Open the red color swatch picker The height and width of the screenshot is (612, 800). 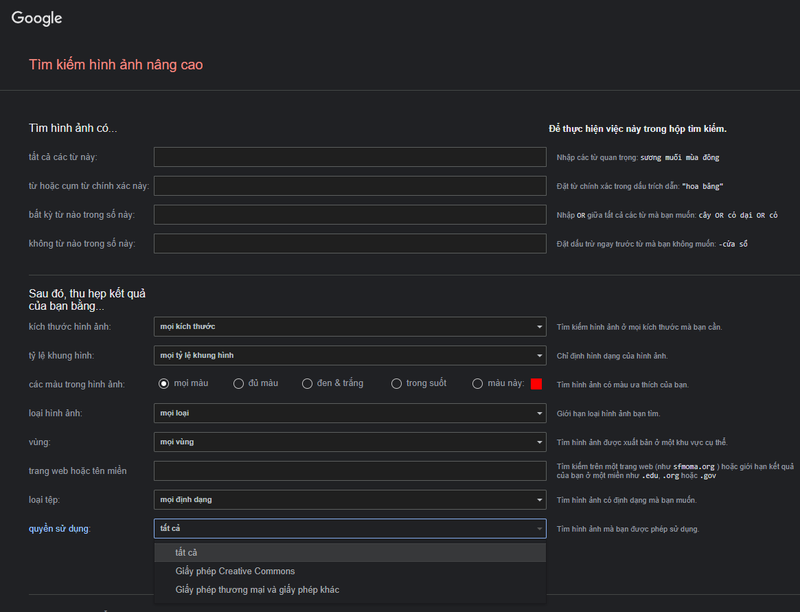coord(536,384)
